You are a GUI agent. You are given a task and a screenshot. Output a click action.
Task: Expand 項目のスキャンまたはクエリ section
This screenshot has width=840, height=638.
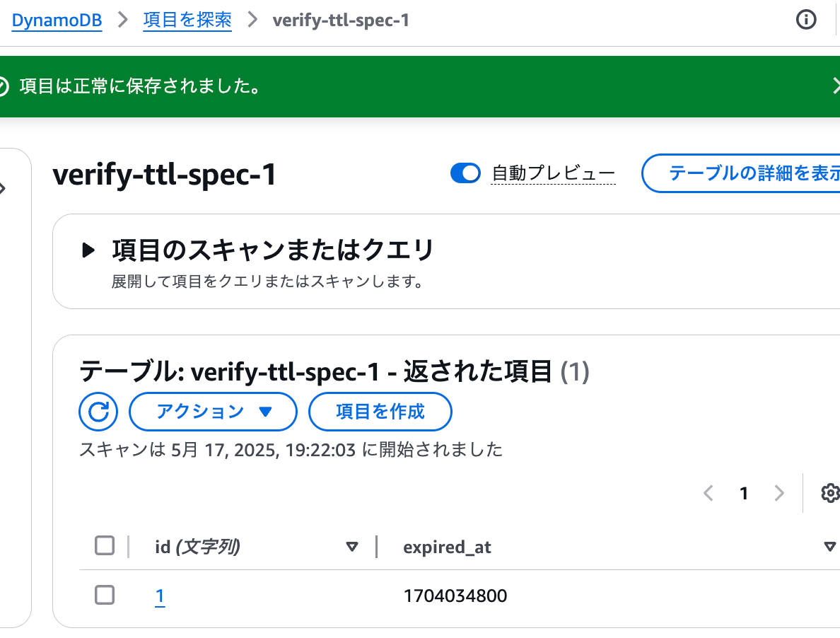[x=88, y=250]
